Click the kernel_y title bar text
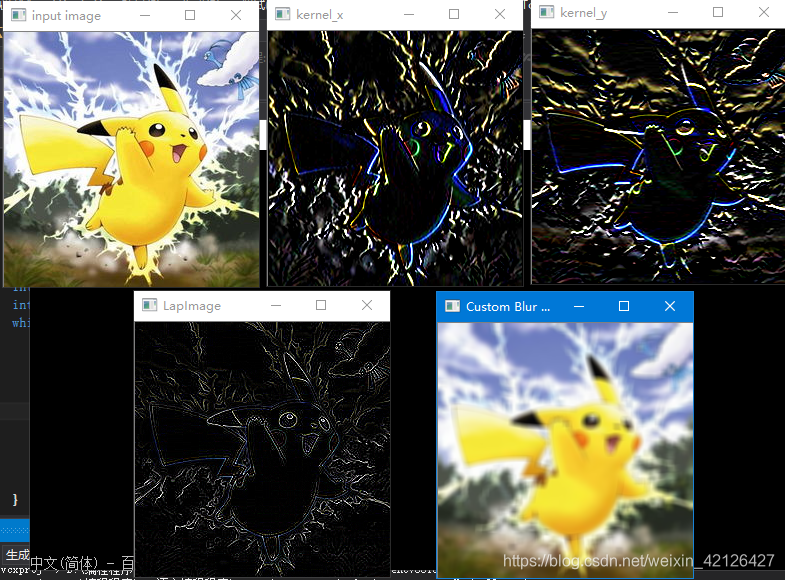Image resolution: width=785 pixels, height=580 pixels. (583, 13)
